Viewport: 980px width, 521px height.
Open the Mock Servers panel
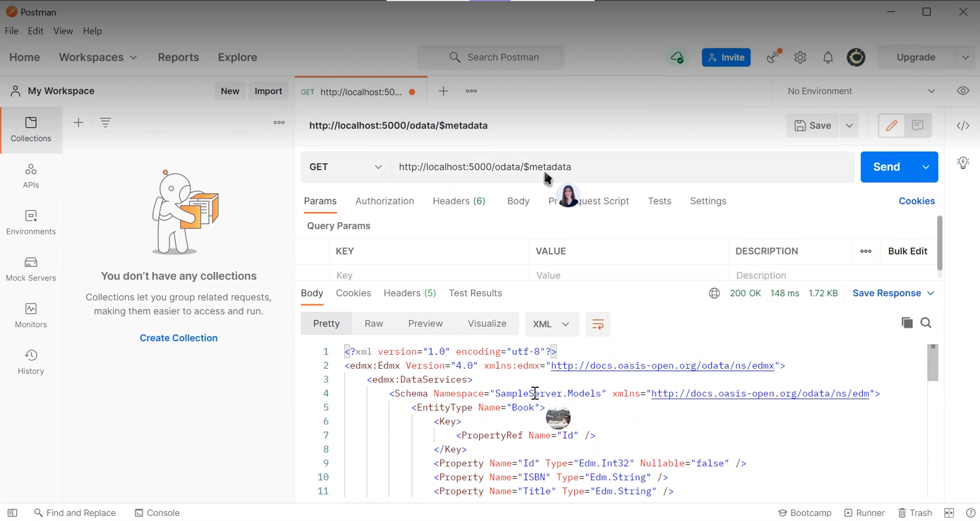[30, 269]
